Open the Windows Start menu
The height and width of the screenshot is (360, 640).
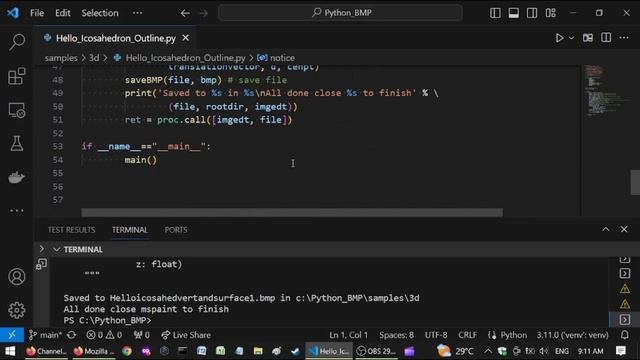(10, 351)
